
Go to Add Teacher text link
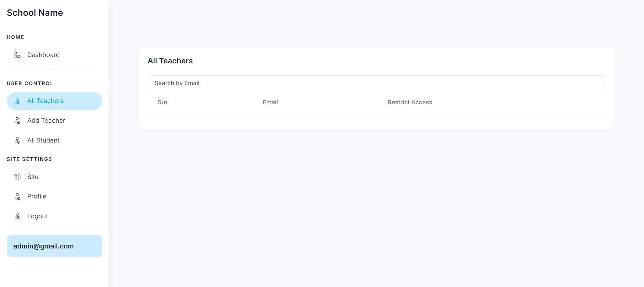pos(46,121)
